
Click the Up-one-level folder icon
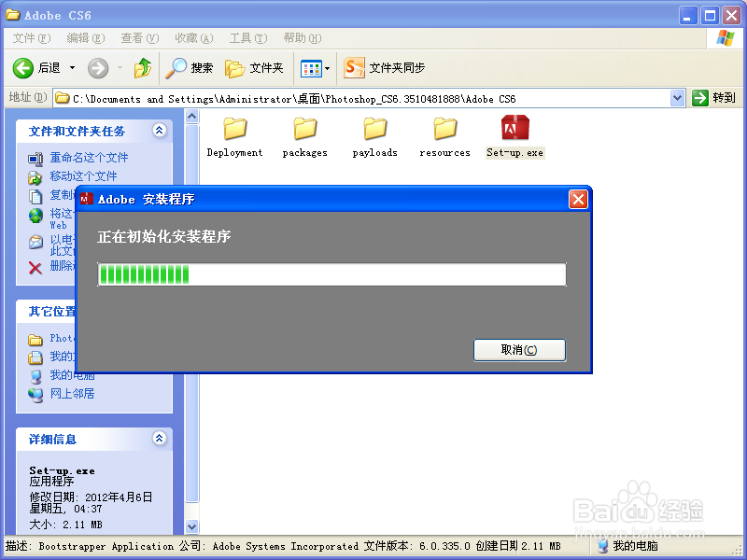coord(143,67)
